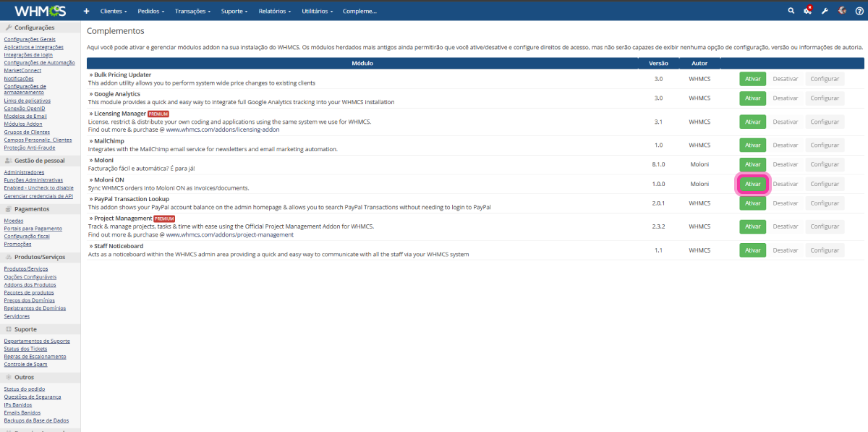This screenshot has height=432, width=868.
Task: Open the wrench setup icon in top bar
Action: pos(825,11)
